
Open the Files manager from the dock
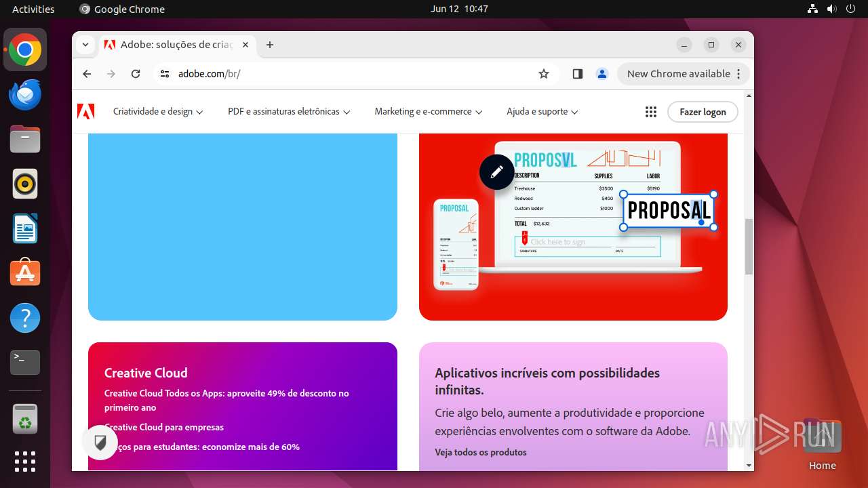point(25,140)
